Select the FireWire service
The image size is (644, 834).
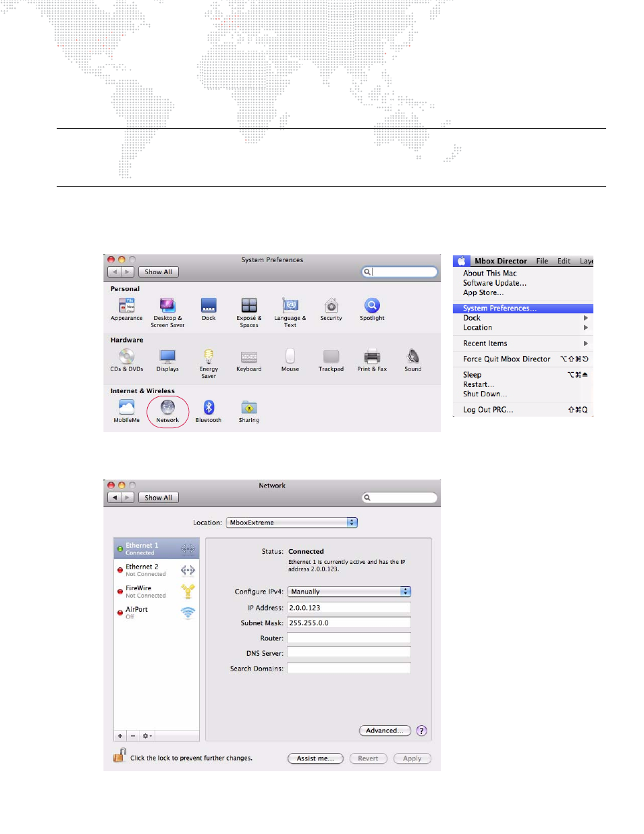pos(157,592)
